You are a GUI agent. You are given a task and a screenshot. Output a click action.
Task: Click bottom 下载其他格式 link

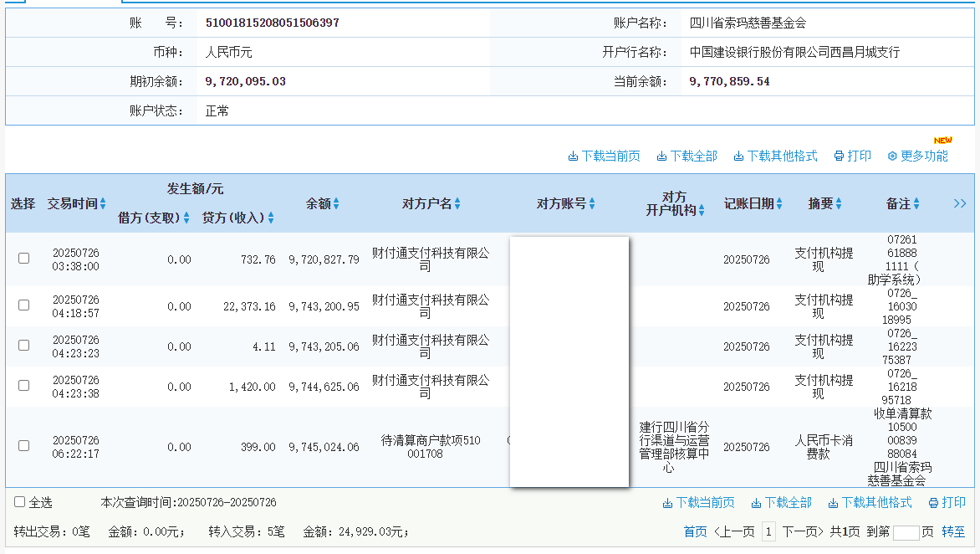[870, 503]
